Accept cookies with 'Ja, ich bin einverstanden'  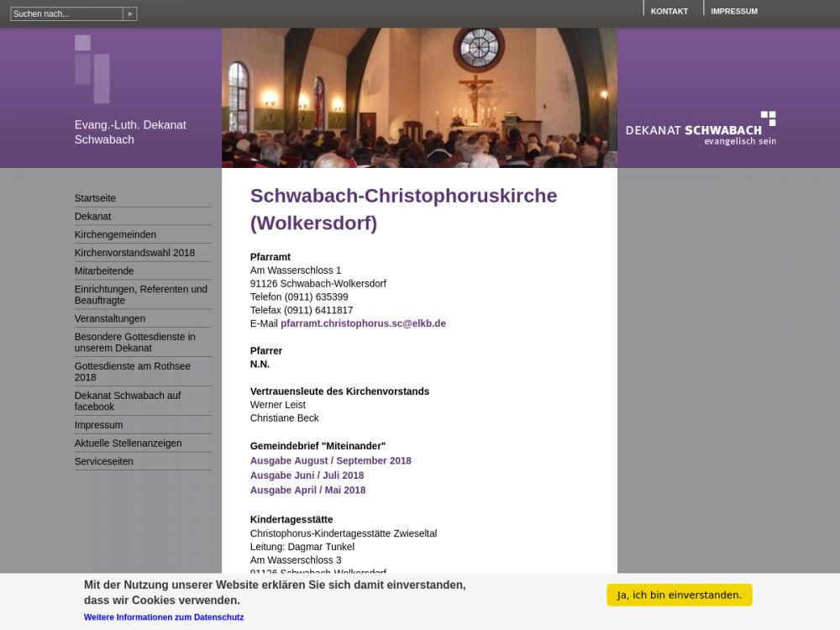(679, 595)
